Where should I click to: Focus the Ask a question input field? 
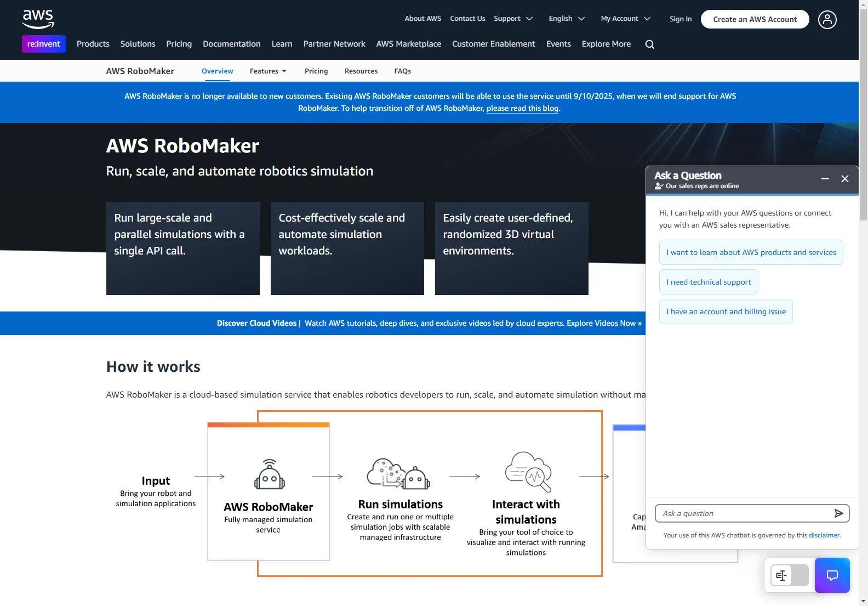point(744,513)
